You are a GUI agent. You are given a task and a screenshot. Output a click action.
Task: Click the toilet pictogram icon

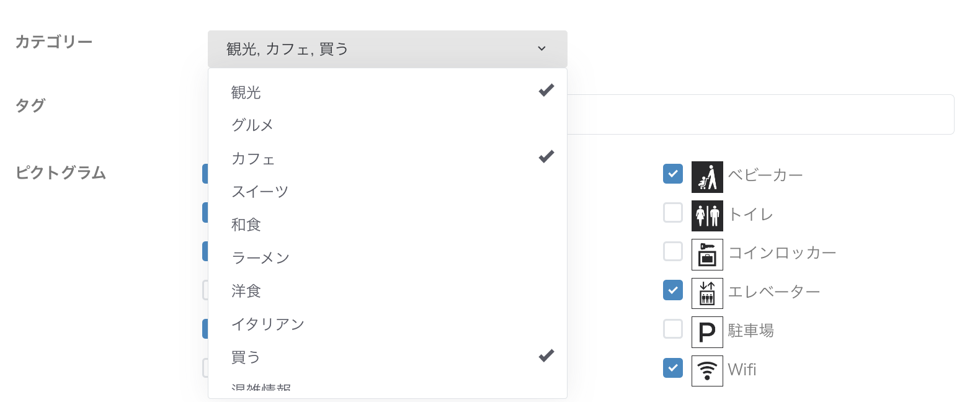tap(707, 215)
